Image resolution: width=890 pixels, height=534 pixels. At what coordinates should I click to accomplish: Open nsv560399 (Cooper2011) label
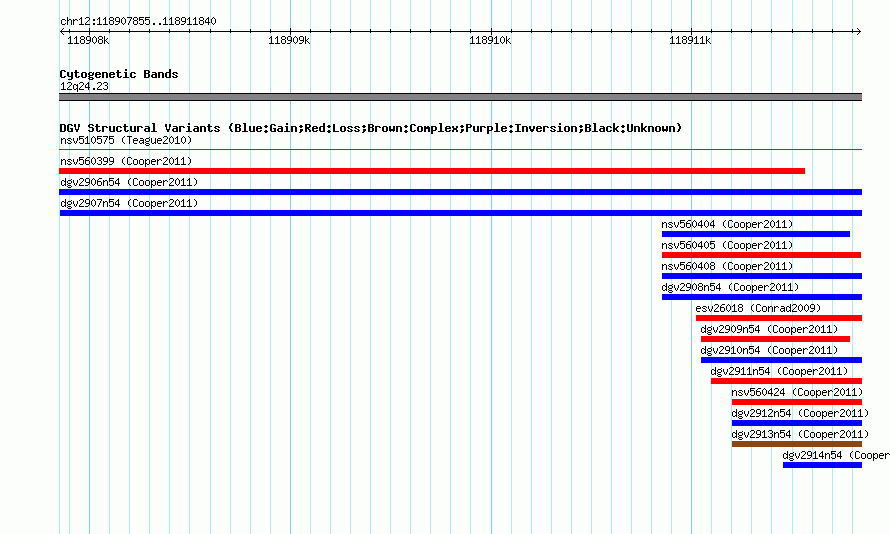(x=126, y=161)
